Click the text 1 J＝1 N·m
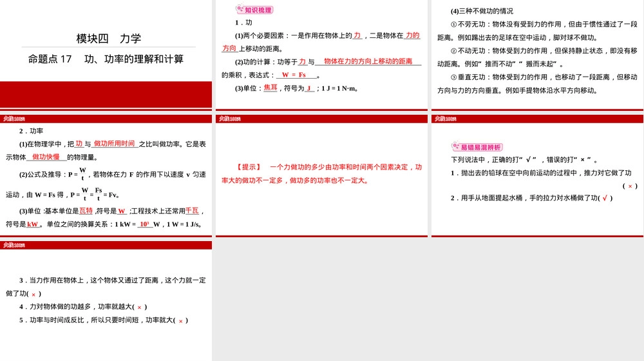Image resolution: width=644 pixels, height=361 pixels. (339, 88)
